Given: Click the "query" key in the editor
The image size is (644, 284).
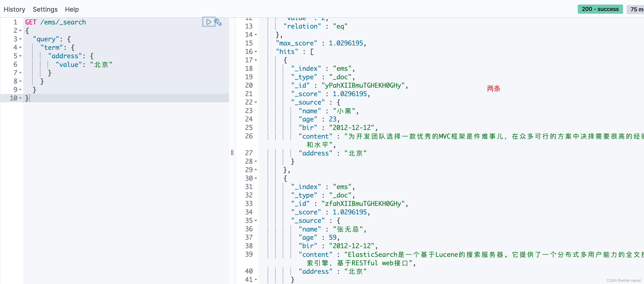Looking at the screenshot, I should 46,39.
